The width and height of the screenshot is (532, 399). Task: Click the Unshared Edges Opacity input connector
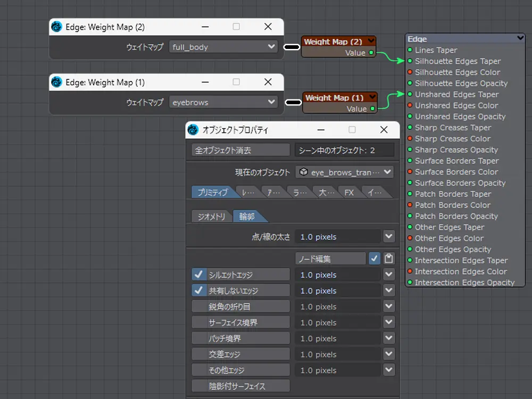tap(410, 117)
